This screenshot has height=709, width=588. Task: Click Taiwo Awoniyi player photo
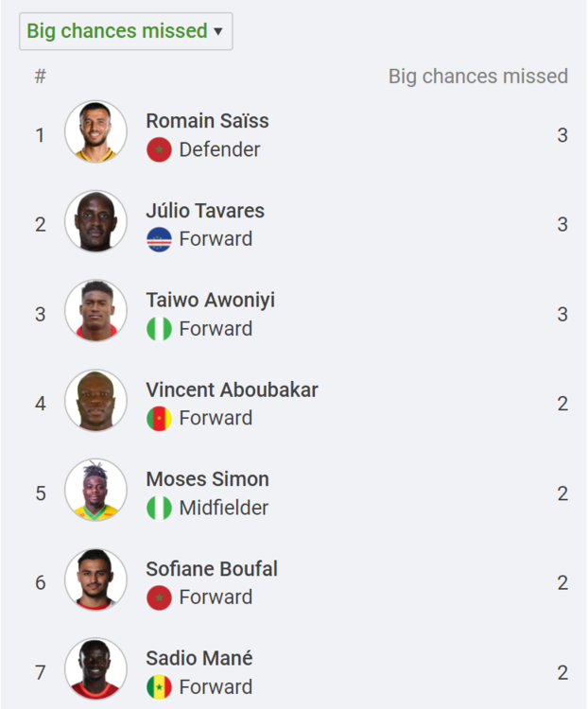(x=95, y=311)
